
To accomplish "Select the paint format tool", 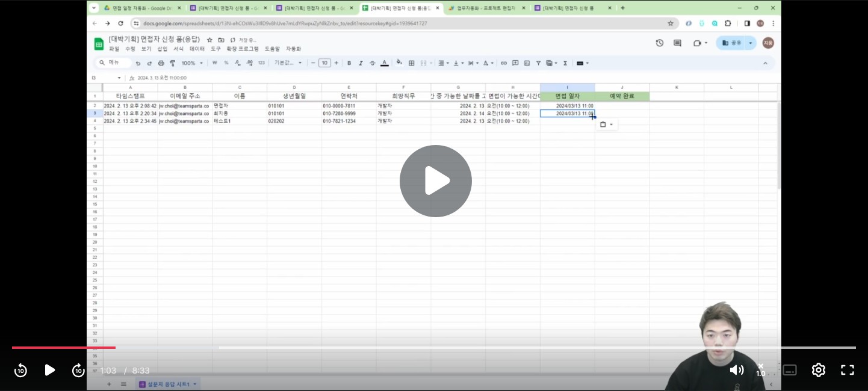I will pyautogui.click(x=172, y=63).
